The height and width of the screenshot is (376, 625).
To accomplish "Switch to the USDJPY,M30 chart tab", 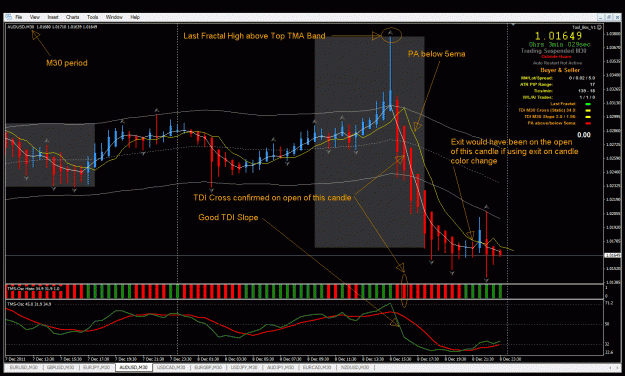I will point(244,367).
